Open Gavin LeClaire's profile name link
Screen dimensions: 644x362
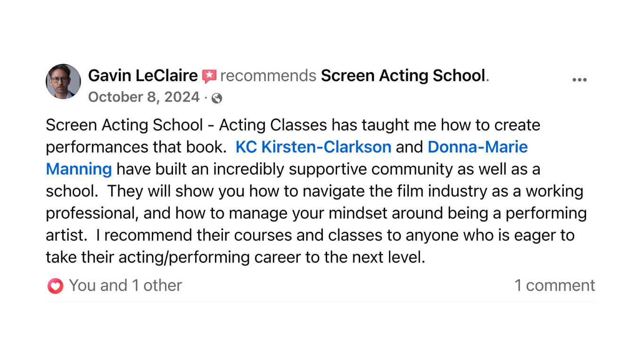pyautogui.click(x=143, y=75)
